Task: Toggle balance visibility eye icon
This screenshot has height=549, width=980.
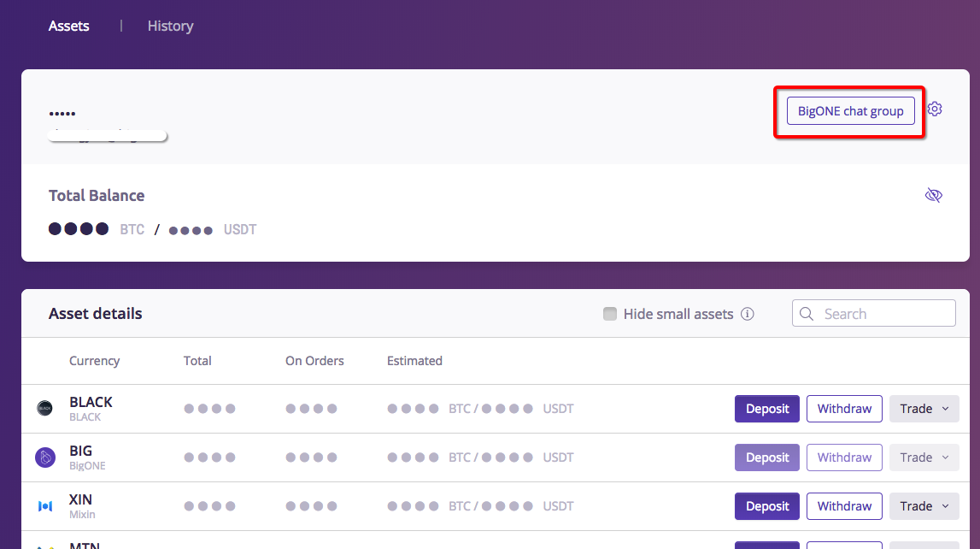Action: click(x=934, y=196)
